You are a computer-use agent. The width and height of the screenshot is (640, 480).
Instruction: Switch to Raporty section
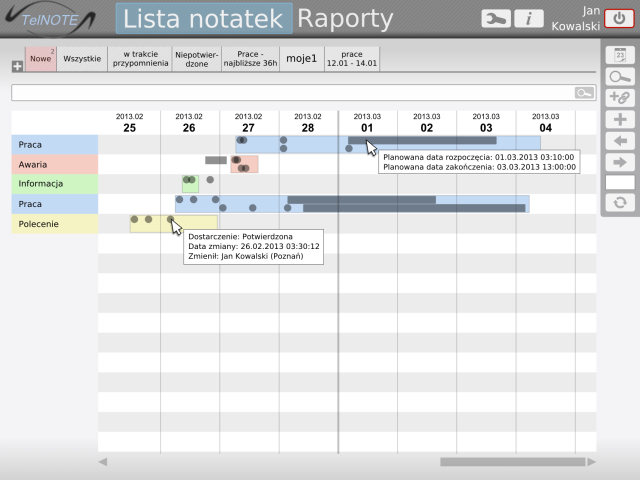345,19
